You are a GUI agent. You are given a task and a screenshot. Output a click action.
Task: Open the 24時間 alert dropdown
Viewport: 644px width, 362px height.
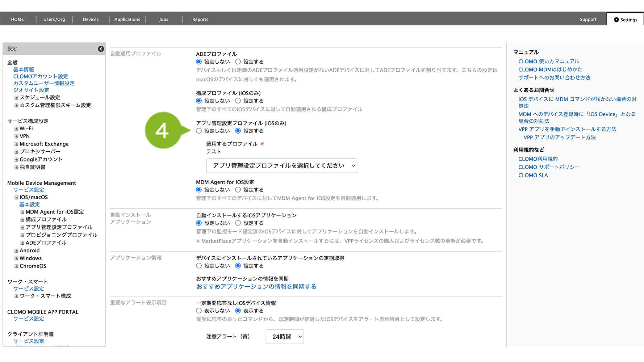click(x=284, y=337)
